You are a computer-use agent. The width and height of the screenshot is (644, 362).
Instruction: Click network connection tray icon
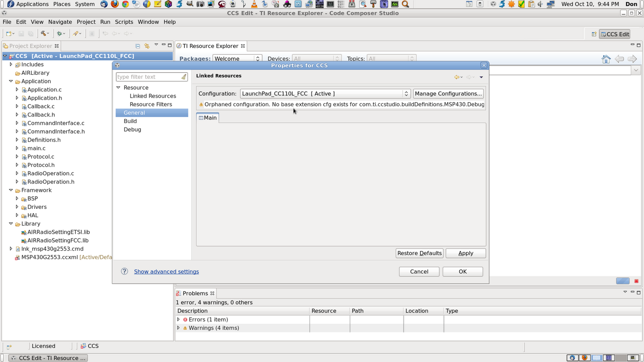551,4
